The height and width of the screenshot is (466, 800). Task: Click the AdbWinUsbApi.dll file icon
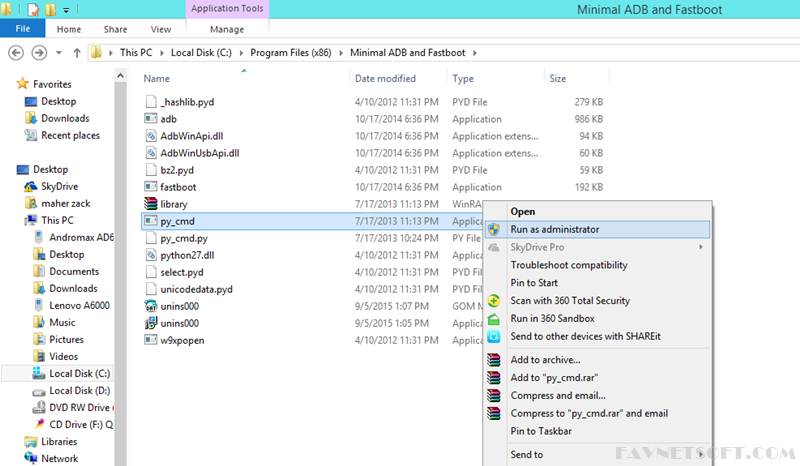pyautogui.click(x=151, y=153)
